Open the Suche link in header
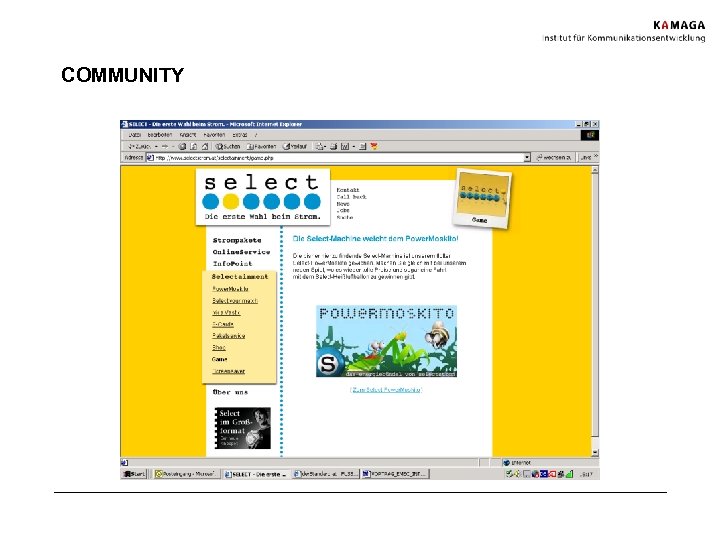 point(344,217)
